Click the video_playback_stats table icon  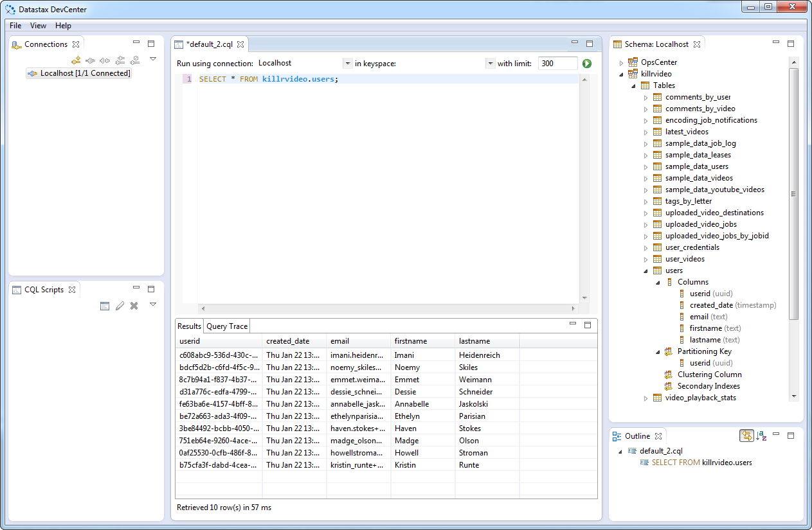click(x=657, y=398)
